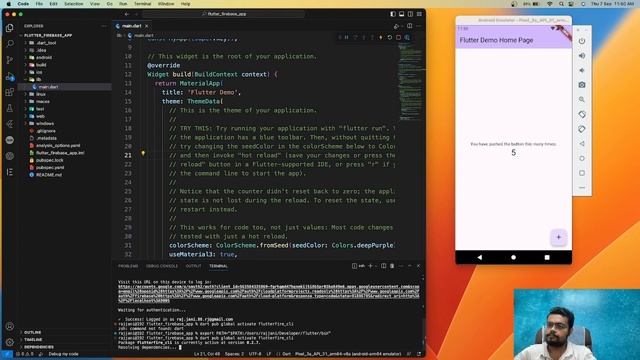Viewport: 640px width, 360px height.
Task: Switch to the OUTPUT panel tab
Action: tap(193, 266)
